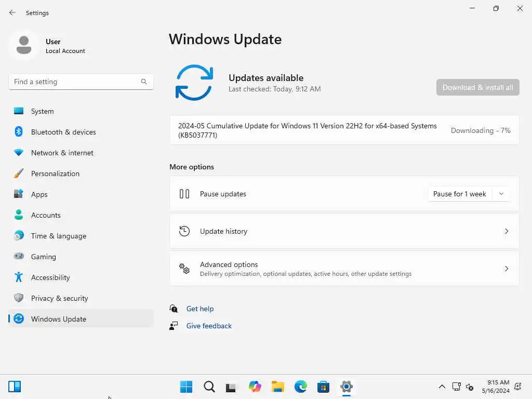532x399 pixels.
Task: Click the Downloading - 7% status text
Action: (x=481, y=130)
